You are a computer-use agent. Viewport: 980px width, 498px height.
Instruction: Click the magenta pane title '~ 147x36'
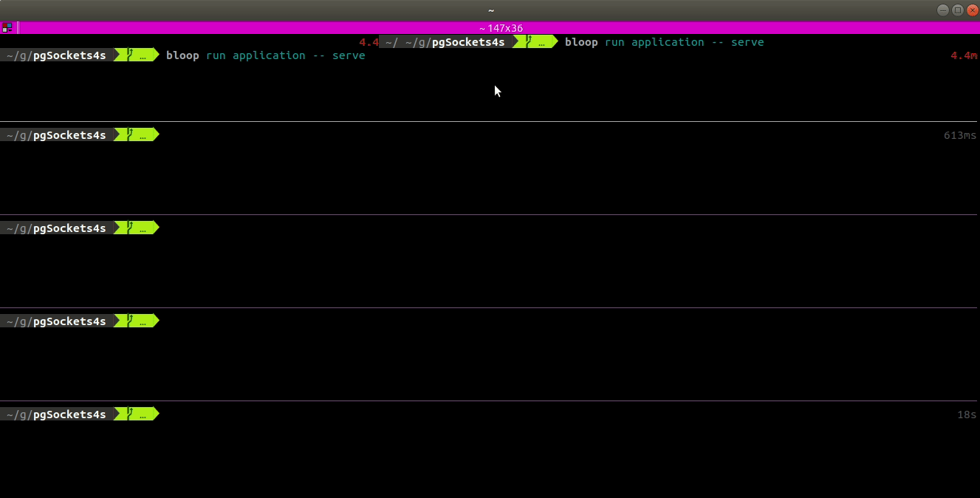[501, 28]
